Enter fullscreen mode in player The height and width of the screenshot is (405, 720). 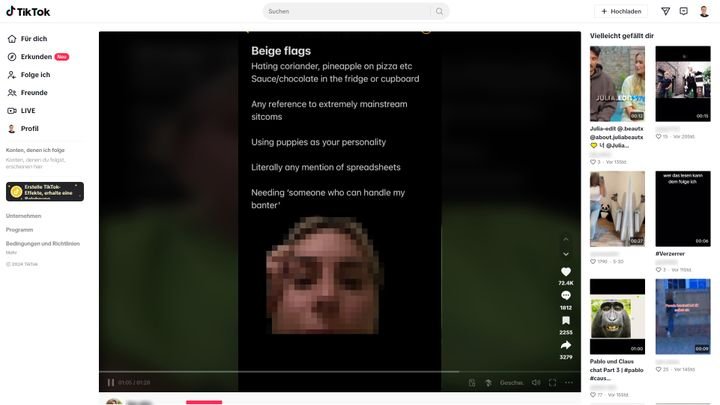[552, 382]
